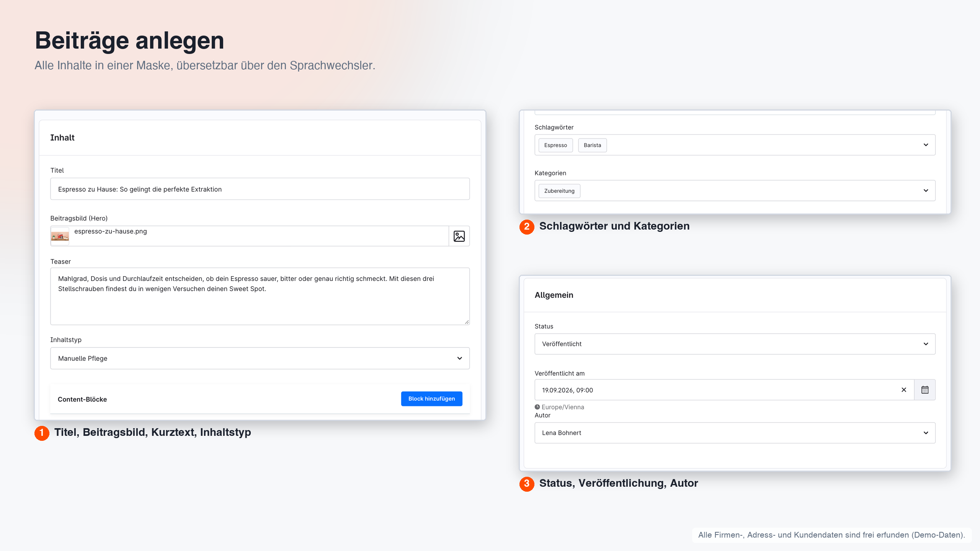Expand the Kategorien dropdown chevron
This screenshot has width=980, height=551.
(926, 191)
